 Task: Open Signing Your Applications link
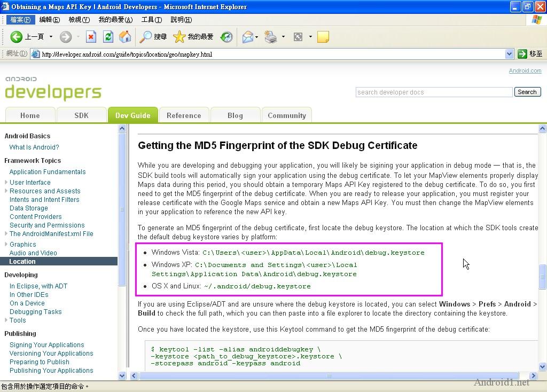[x=47, y=345]
